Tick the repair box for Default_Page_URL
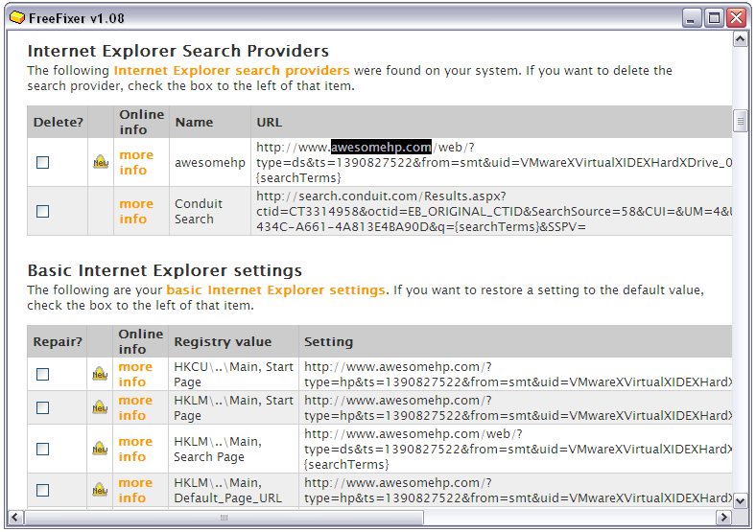 [43, 490]
